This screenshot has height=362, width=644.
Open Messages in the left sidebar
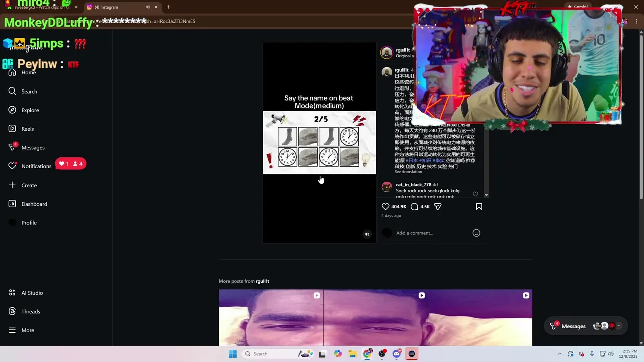click(26, 147)
